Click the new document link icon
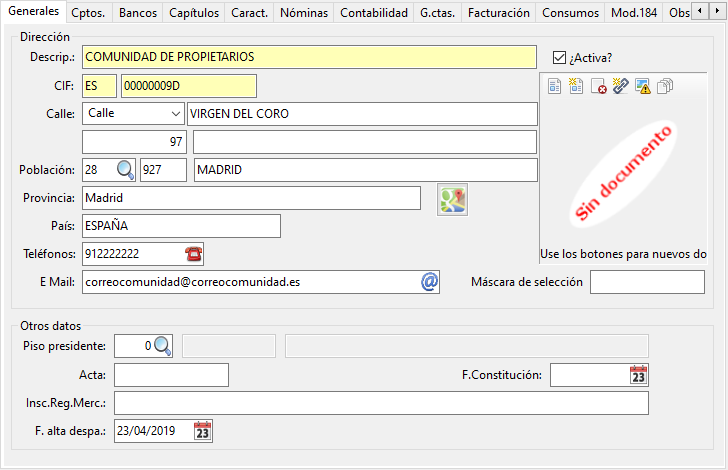This screenshot has width=728, height=470. (620, 87)
